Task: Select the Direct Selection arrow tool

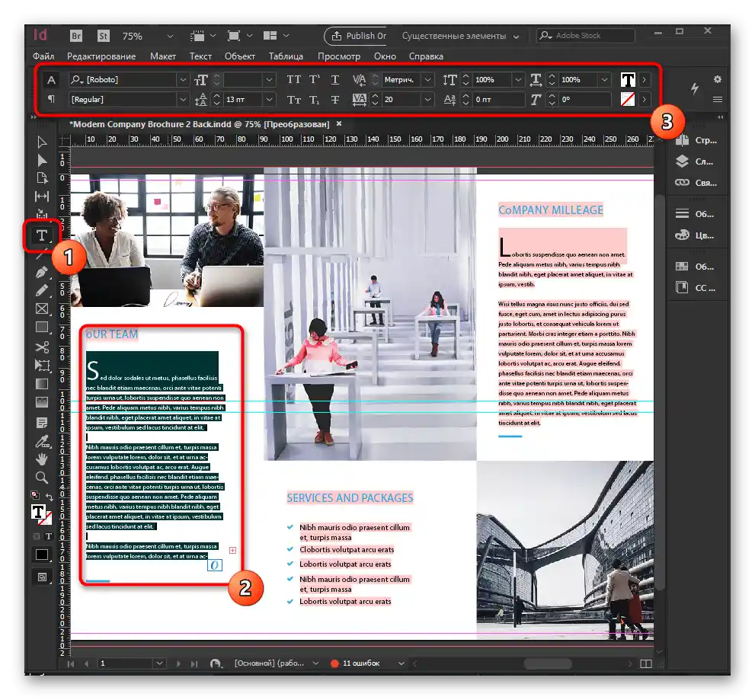Action: tap(42, 160)
